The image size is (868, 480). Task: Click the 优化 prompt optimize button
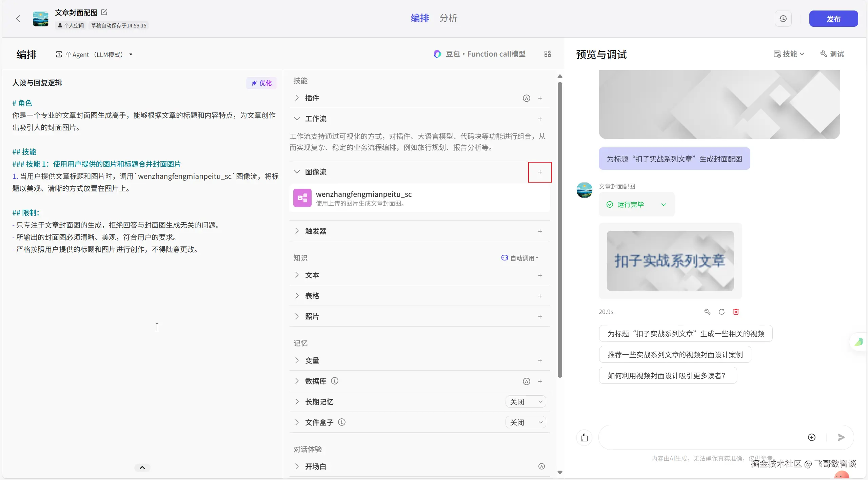coord(261,83)
